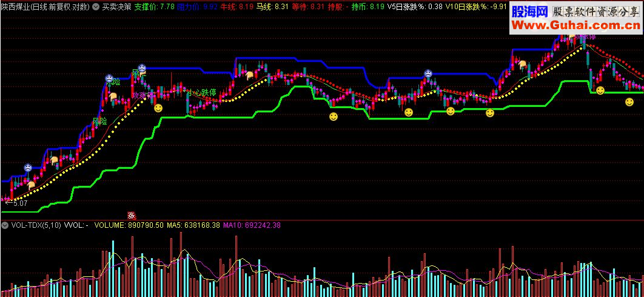Click the 马线: 8.31 value
644x297 pixels.
click(x=272, y=7)
